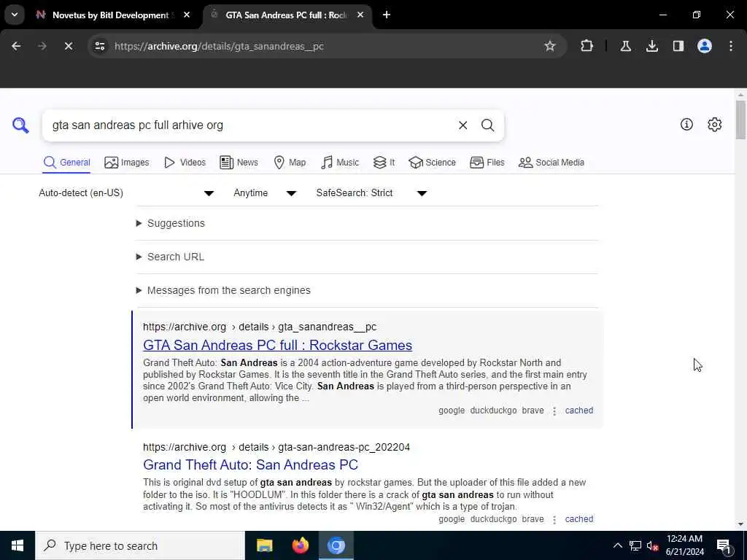Open Chrome three-dot menu

pos(731,46)
